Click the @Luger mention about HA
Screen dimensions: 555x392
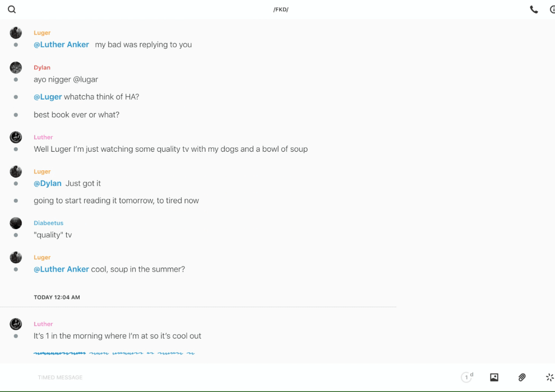point(48,97)
